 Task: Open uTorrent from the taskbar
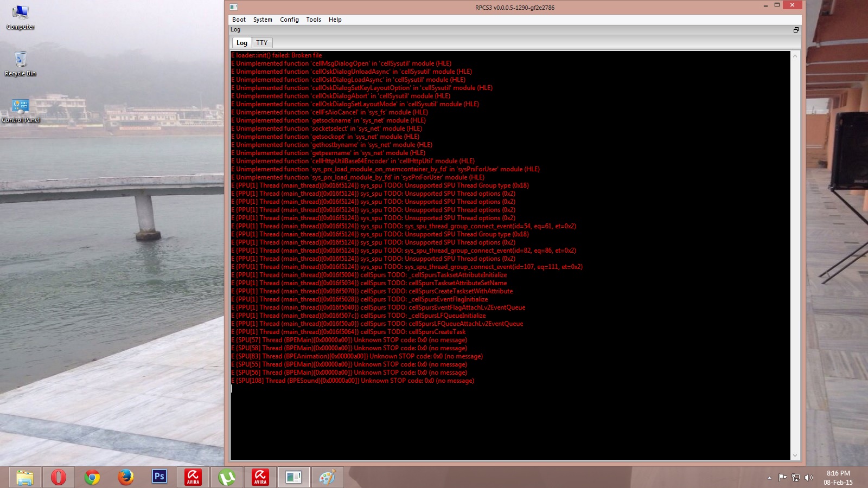coord(227,477)
